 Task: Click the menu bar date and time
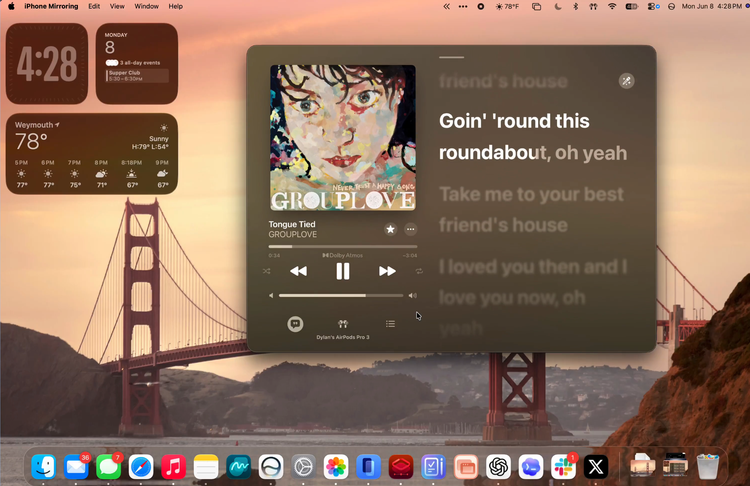(x=712, y=6)
